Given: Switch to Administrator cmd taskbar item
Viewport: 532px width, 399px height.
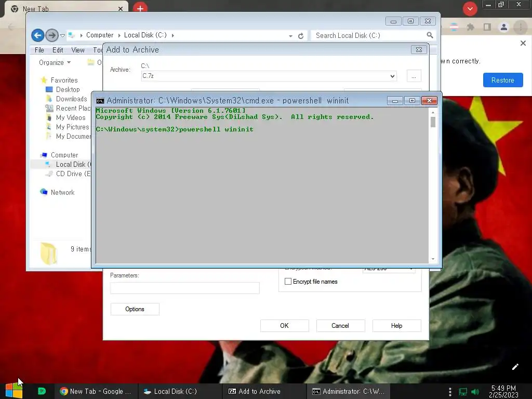Looking at the screenshot, I should 349,391.
